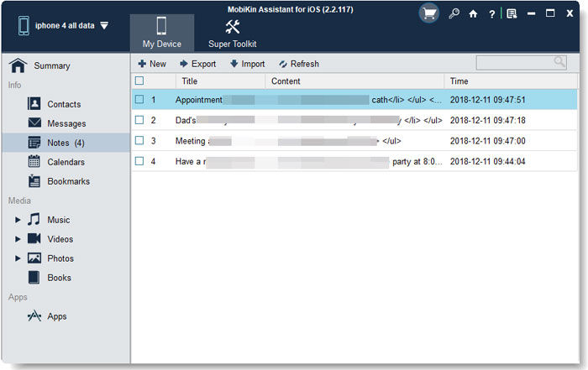Screen dimensions: 588x370
Task: Switch to the Super Toolkit tab
Action: (x=233, y=32)
